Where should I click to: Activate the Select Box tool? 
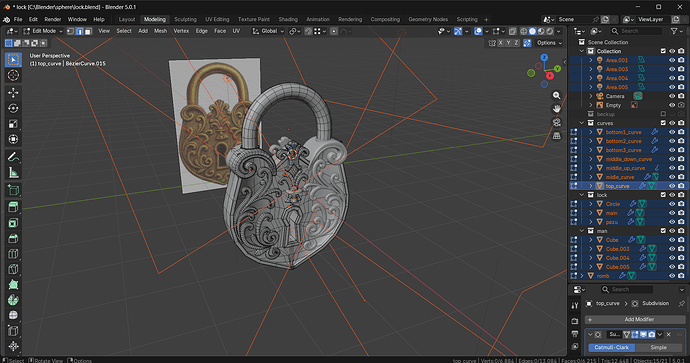13,59
